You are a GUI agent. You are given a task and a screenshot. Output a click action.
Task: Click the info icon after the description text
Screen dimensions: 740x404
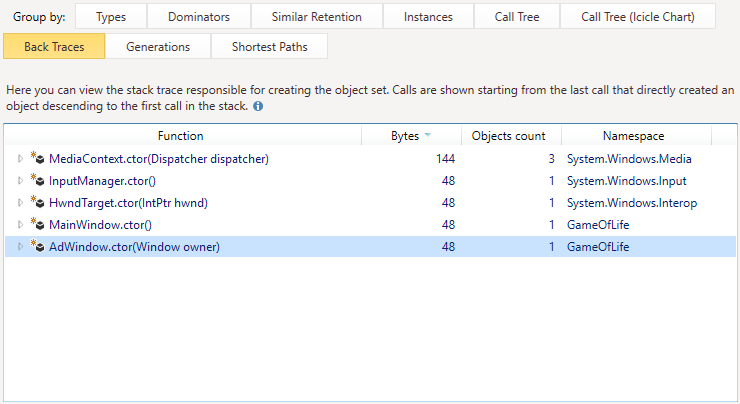(x=258, y=105)
